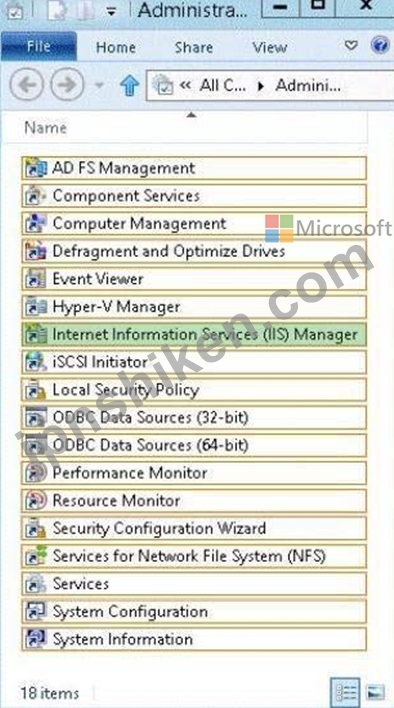Switch to the View ribbon tab
This screenshot has width=394, height=708.
pos(269,47)
